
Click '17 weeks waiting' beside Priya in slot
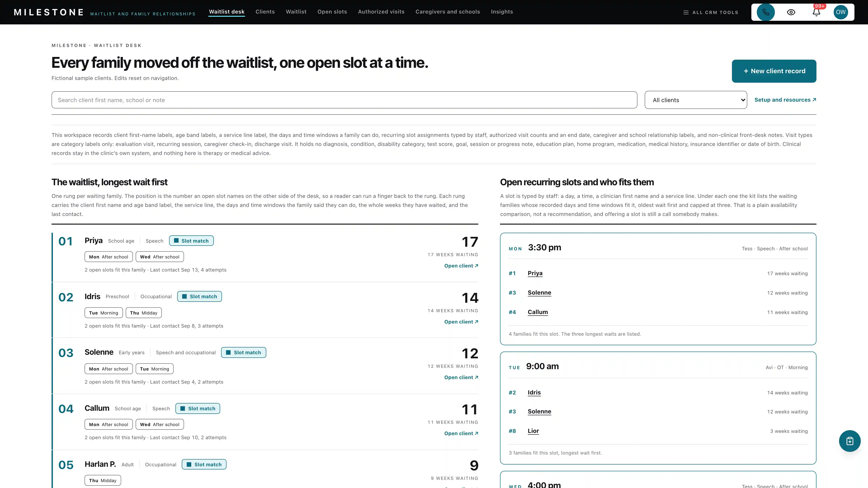point(787,273)
